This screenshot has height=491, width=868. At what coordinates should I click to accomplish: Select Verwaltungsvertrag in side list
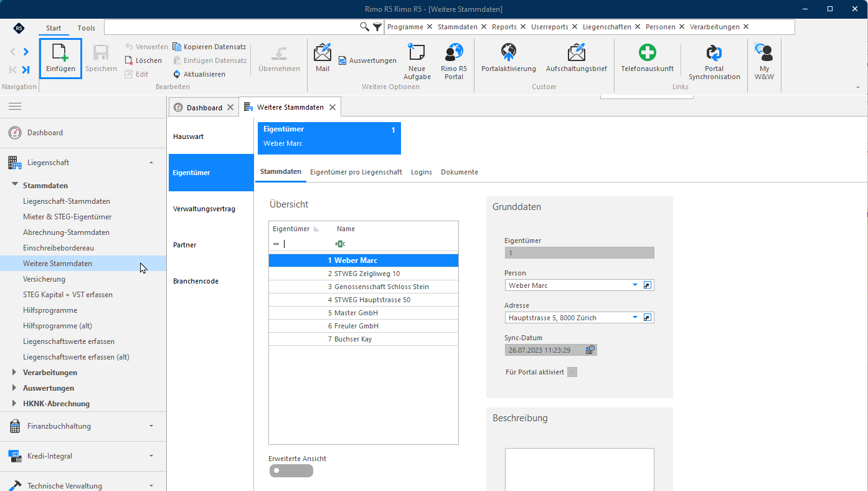[210, 209]
